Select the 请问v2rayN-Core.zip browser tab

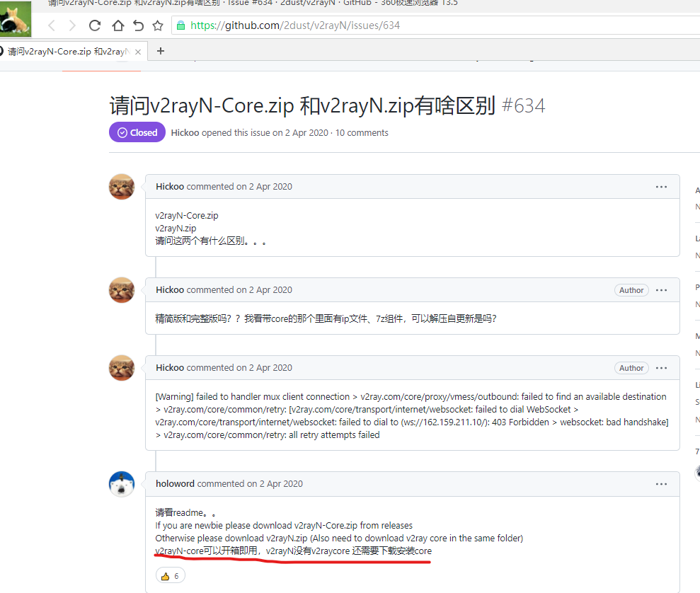click(67, 52)
